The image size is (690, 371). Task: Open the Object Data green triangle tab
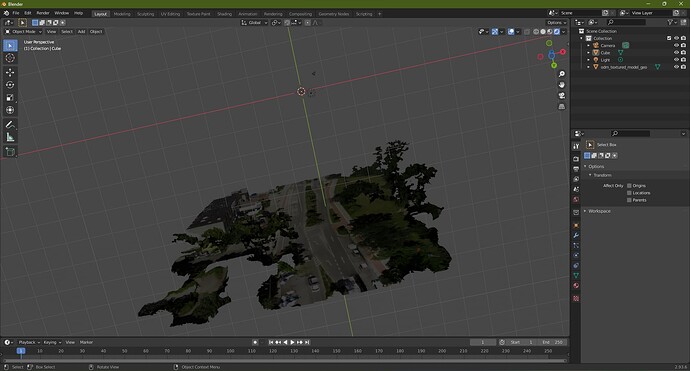[576, 275]
